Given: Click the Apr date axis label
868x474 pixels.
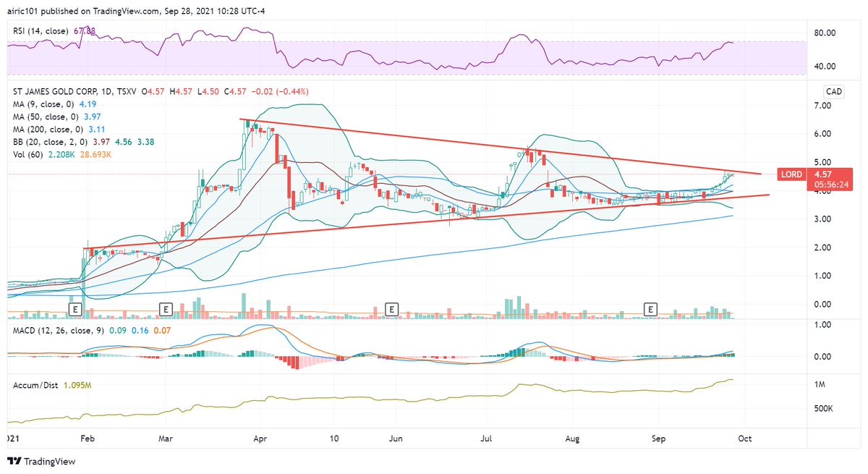Looking at the screenshot, I should (x=262, y=439).
